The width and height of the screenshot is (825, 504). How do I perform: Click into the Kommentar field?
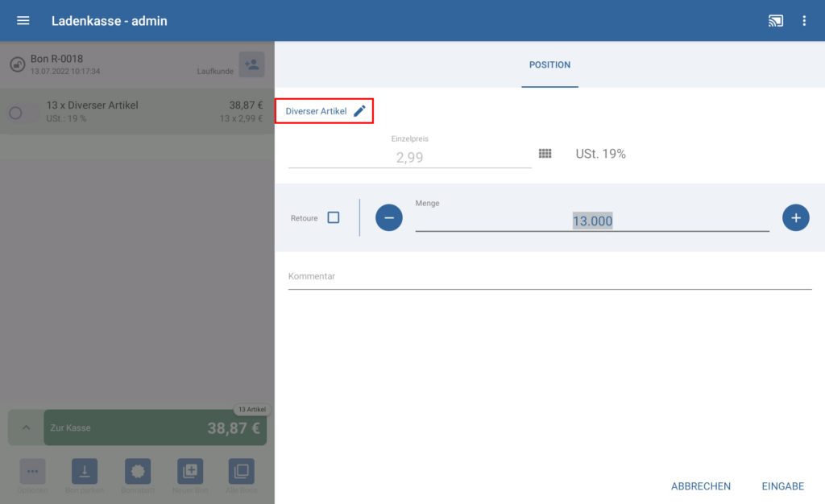549,277
